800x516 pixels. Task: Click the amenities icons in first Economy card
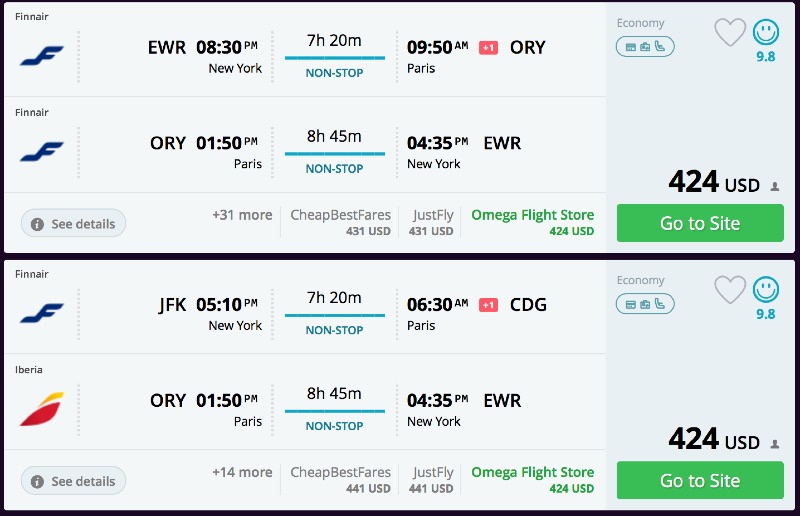[x=645, y=46]
